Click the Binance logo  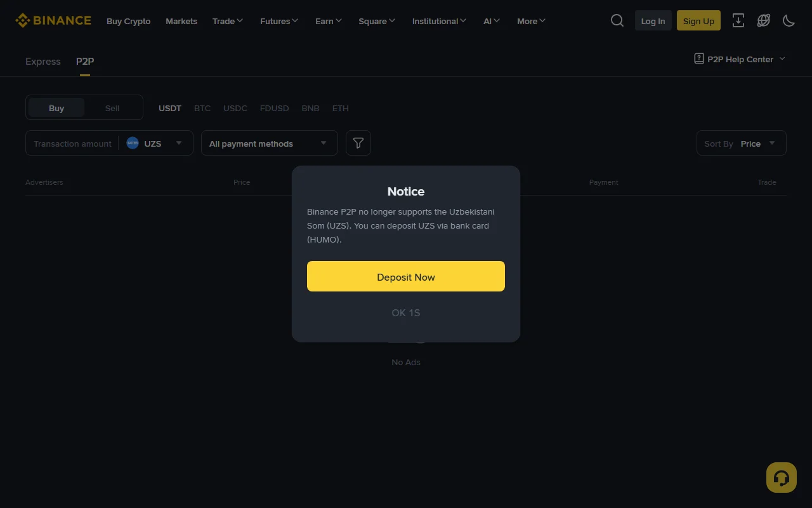click(53, 20)
